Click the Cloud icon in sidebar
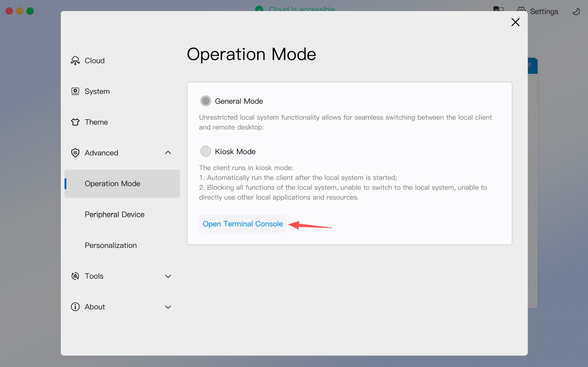The image size is (588, 367). 75,61
